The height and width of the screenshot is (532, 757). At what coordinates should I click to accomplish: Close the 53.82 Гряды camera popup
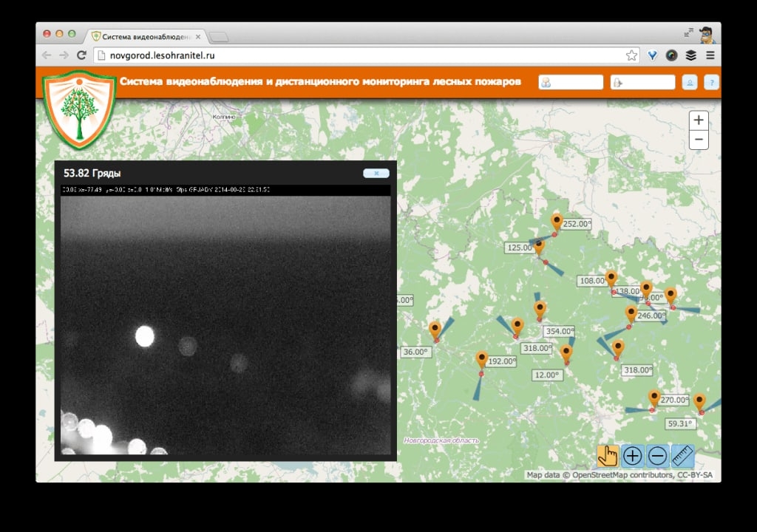(376, 173)
